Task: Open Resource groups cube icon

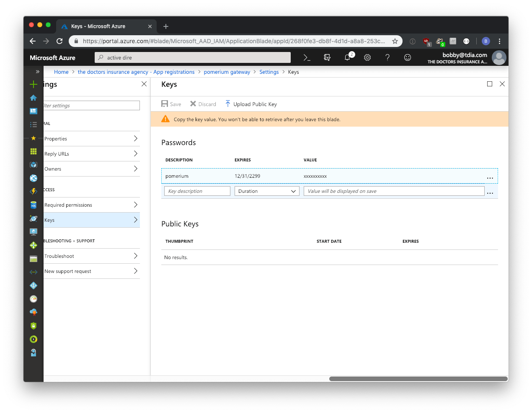Action: (34, 165)
